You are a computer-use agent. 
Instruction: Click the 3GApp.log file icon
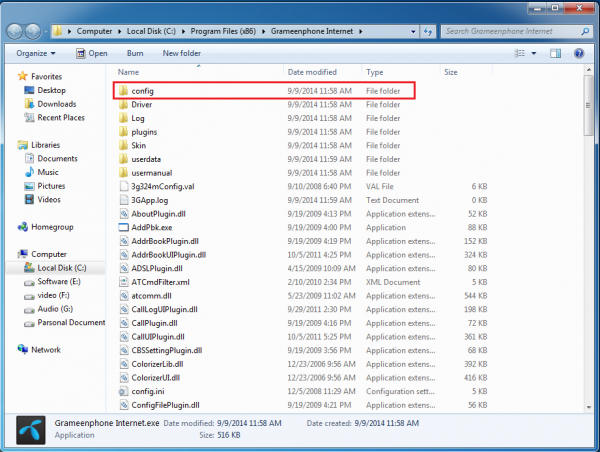pos(123,200)
